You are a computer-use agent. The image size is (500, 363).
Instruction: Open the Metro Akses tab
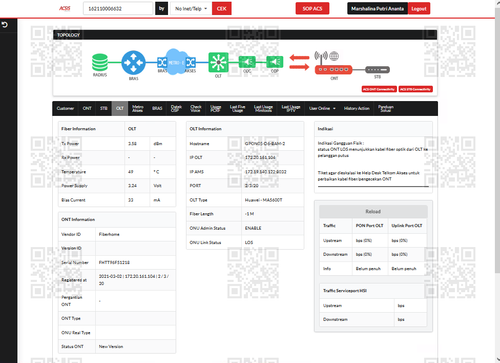tap(138, 108)
